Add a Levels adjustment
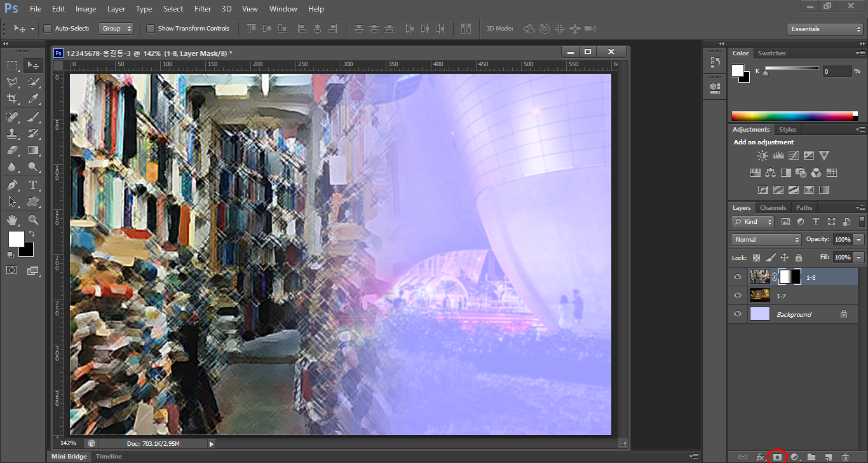Screen dimensions: 868x463 coord(778,155)
